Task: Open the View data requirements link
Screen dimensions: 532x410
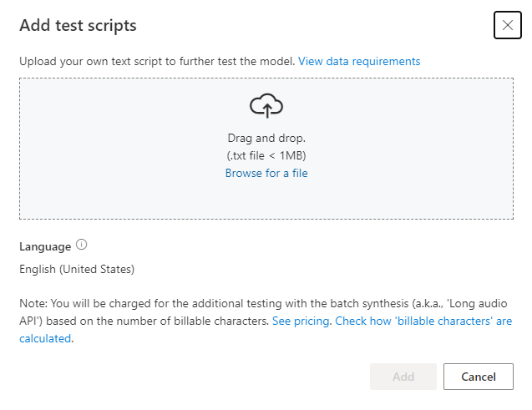Action: pos(359,61)
